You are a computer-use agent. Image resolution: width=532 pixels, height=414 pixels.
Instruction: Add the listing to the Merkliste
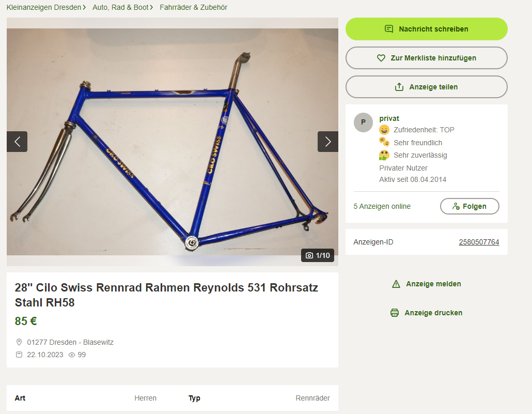coord(427,58)
